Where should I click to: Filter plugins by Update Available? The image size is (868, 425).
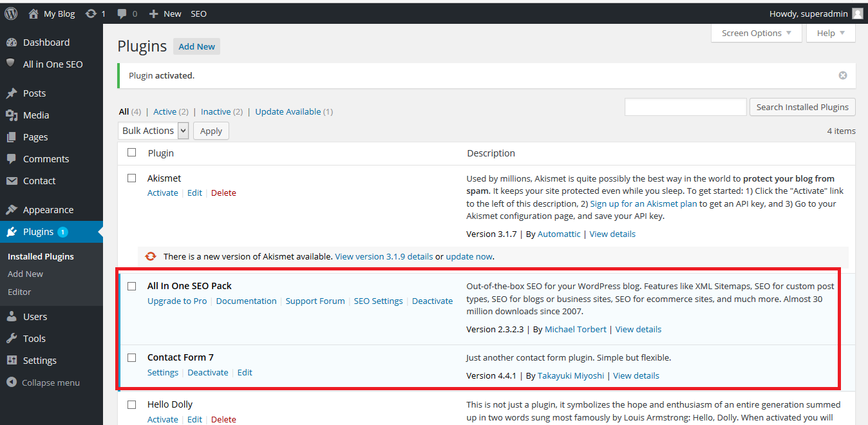point(288,111)
